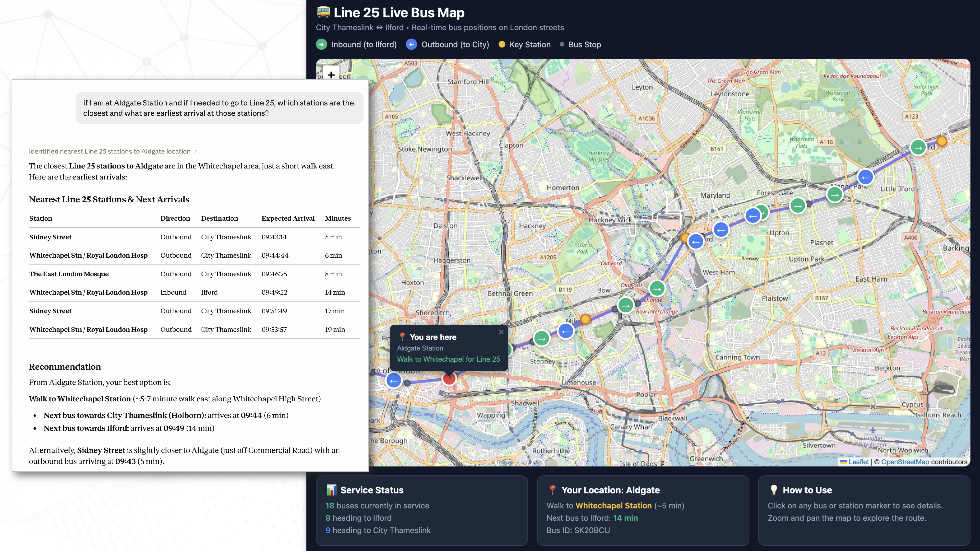The width and height of the screenshot is (980, 551).
Task: Select 9 heading to City Thameslink line
Action: [x=378, y=530]
